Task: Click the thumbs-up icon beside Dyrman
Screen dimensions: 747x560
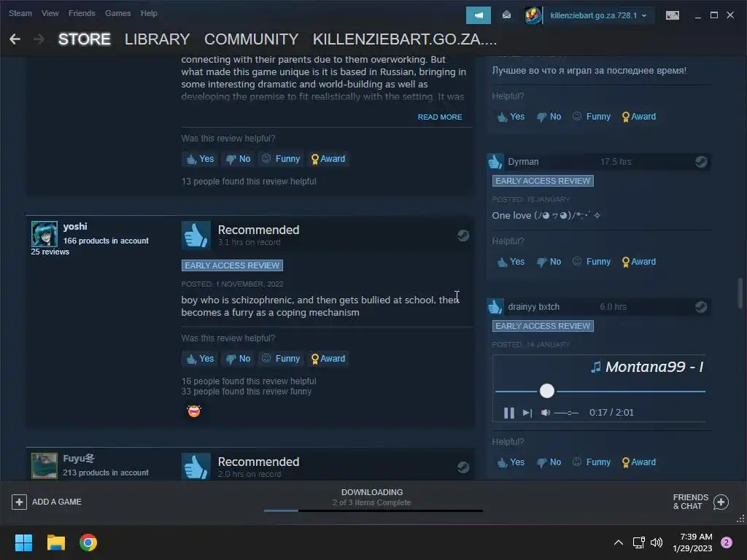Action: pos(495,162)
